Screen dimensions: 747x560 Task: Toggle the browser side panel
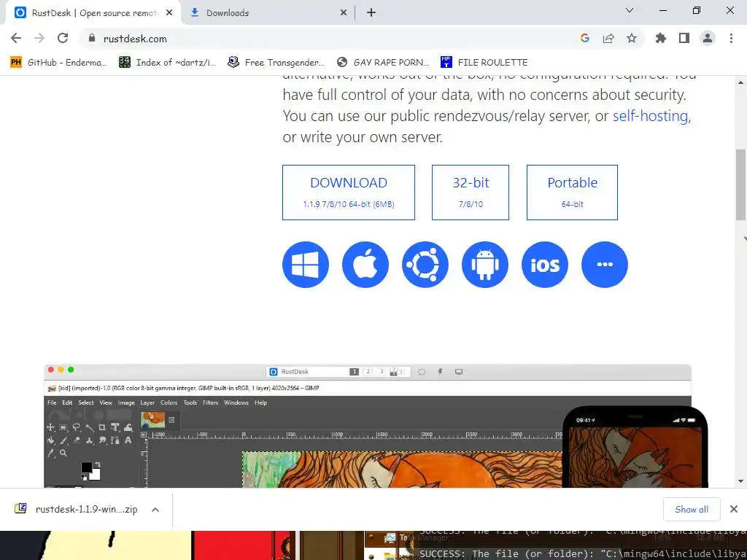684,39
